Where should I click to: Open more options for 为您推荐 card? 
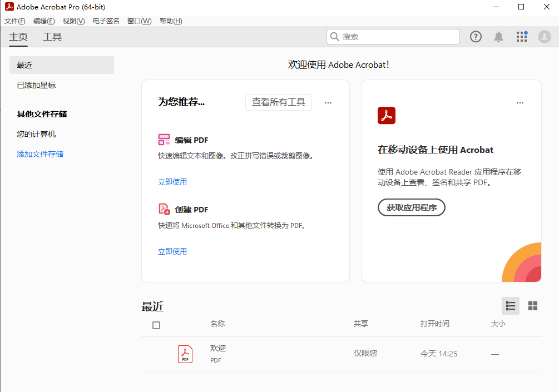point(328,103)
